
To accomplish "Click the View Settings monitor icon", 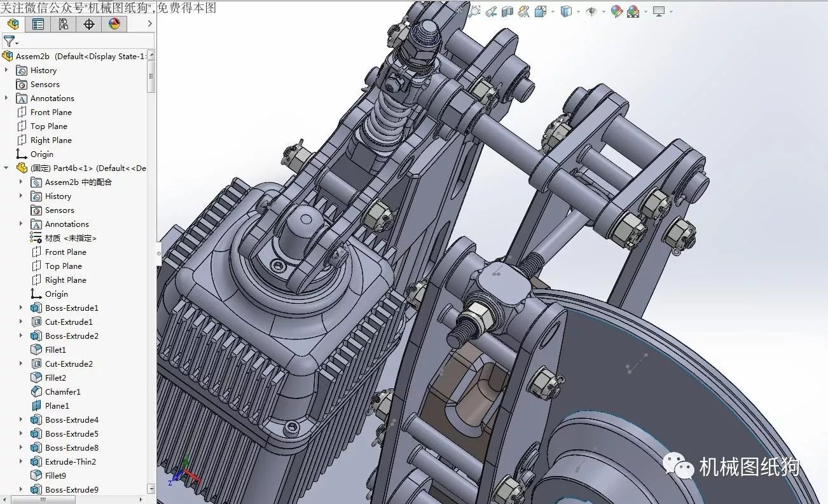I will click(659, 11).
